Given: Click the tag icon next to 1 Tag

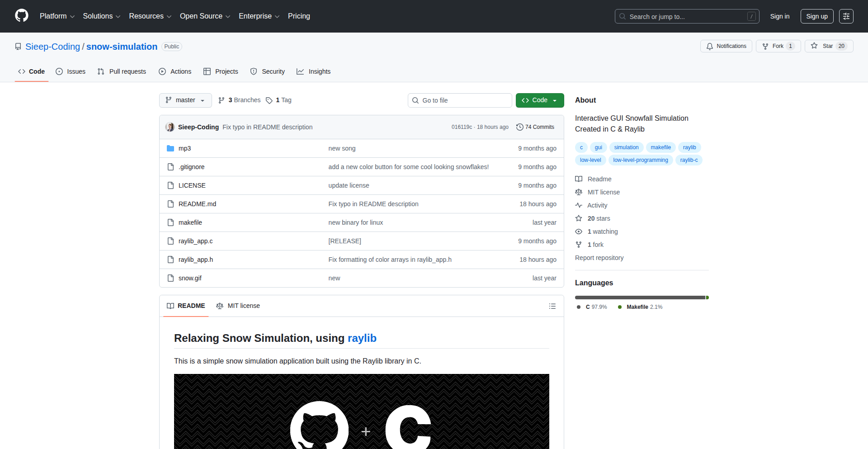Looking at the screenshot, I should click(x=269, y=100).
